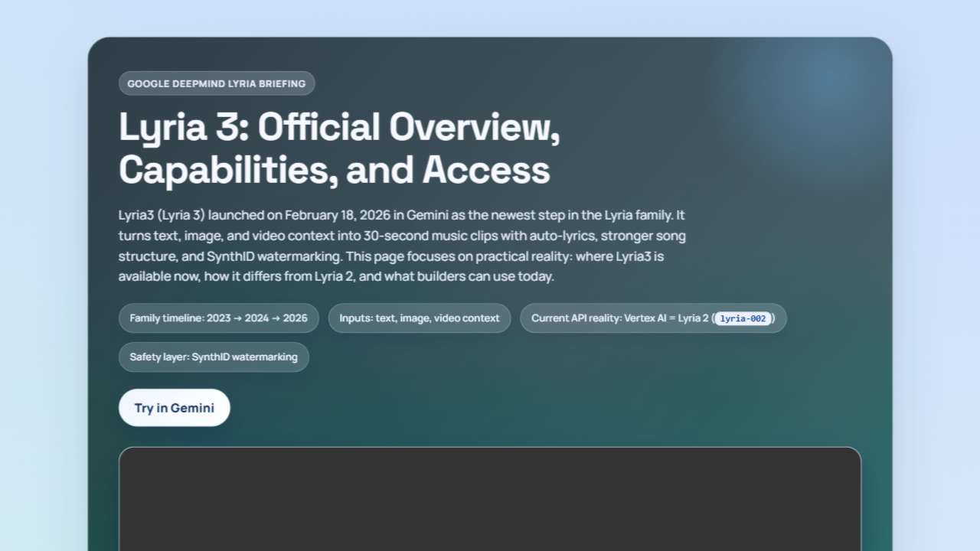Click the lyria-002 code tag
The height and width of the screenshot is (551, 980).
coord(742,319)
